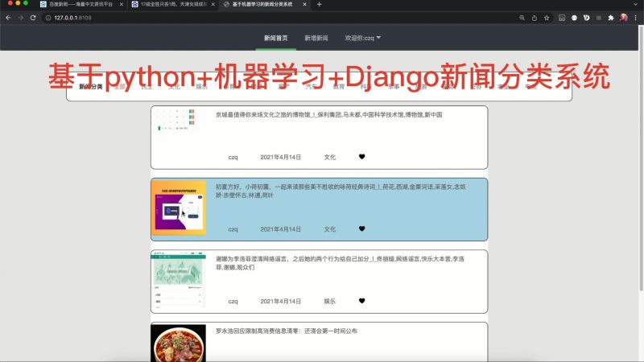Image resolution: width=644 pixels, height=362 pixels.
Task: Click the V-shaped extension icon
Action: [x=587, y=18]
